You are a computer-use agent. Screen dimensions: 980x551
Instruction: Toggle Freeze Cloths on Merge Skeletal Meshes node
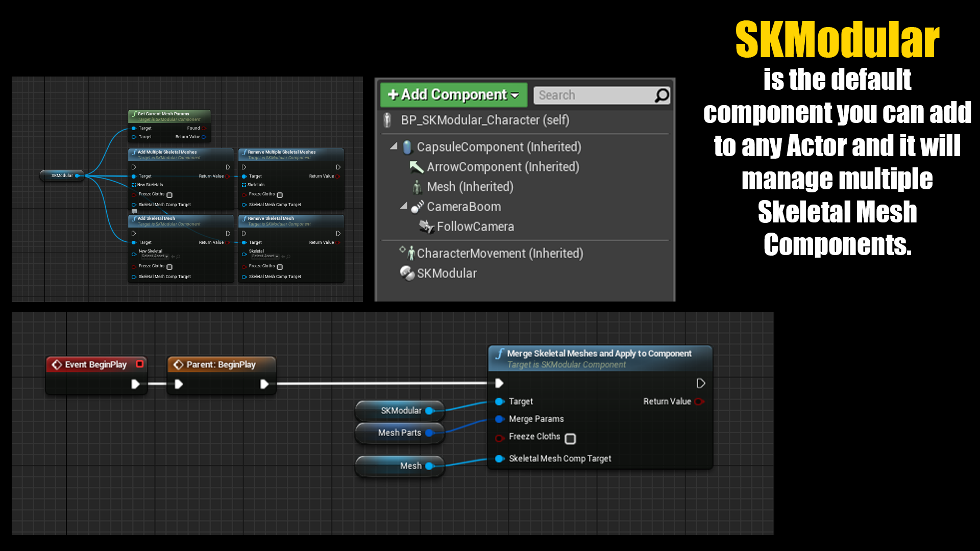570,438
